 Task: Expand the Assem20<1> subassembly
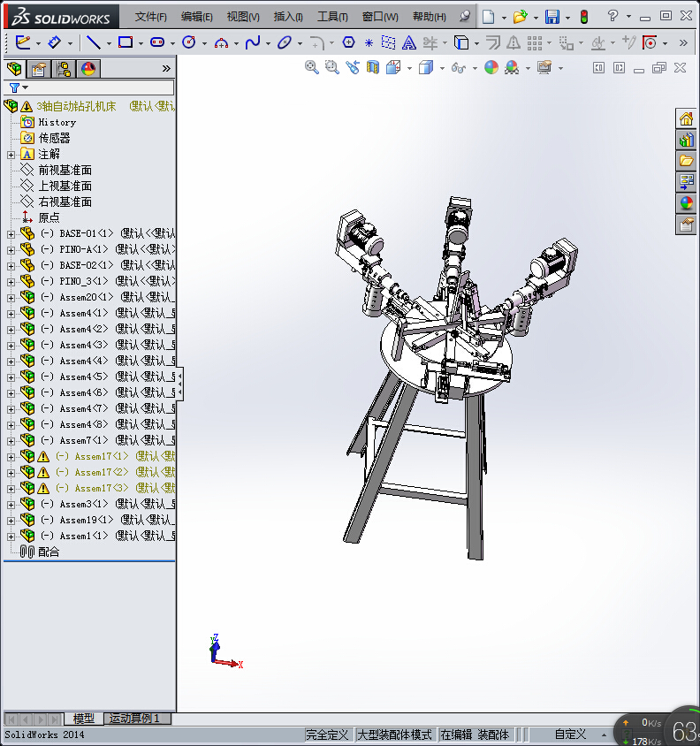[x=11, y=298]
